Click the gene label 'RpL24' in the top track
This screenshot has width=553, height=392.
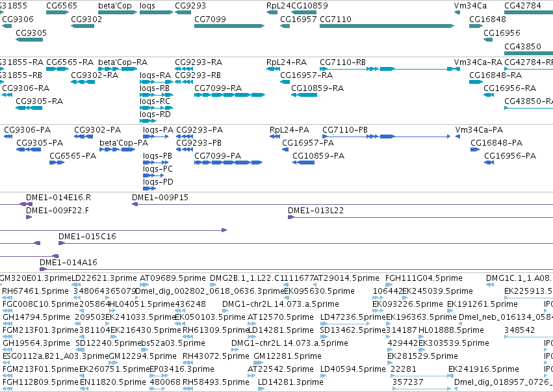[279, 6]
